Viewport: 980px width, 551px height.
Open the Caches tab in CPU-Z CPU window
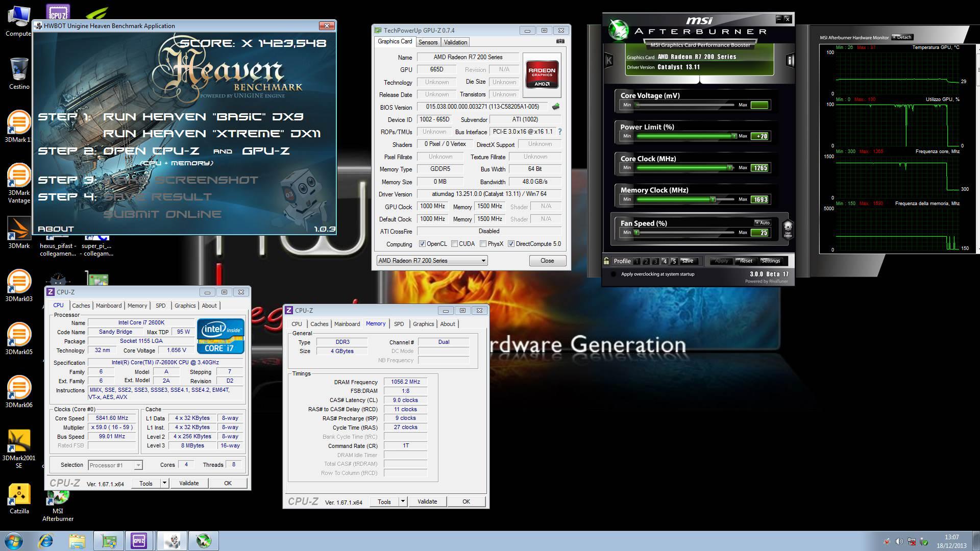tap(81, 306)
